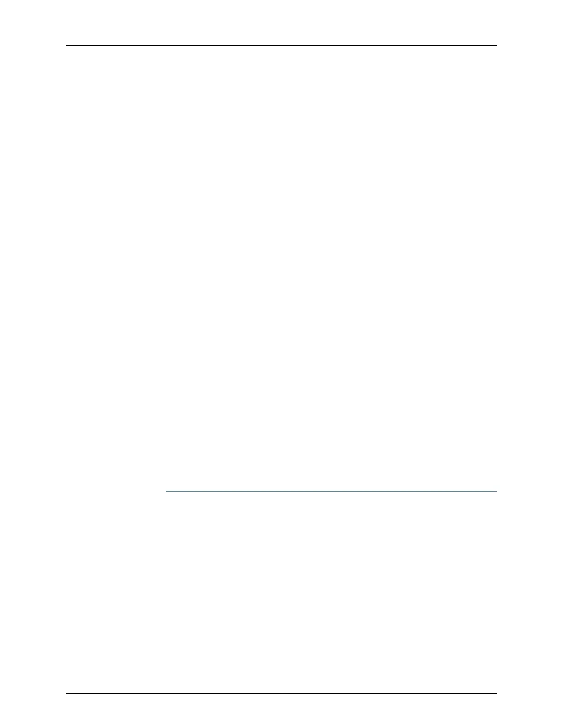
Task: Click the black horizontal rule at page top
Action: click(x=281, y=45)
